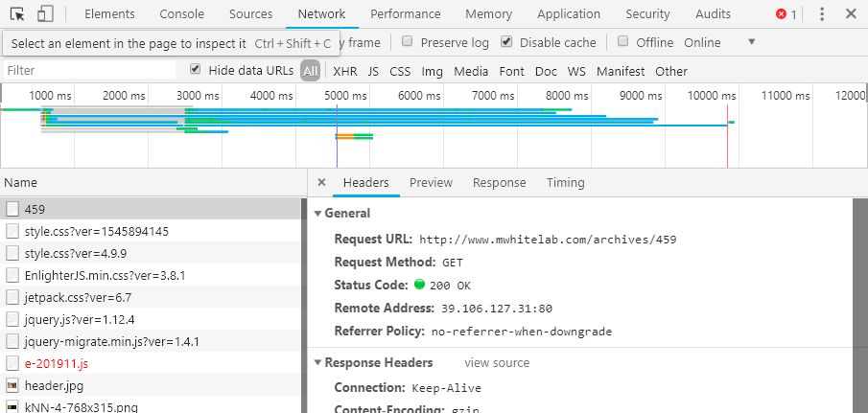Image resolution: width=868 pixels, height=413 pixels.
Task: Click the file icon beside jquery-migrate.min.js
Action: click(x=12, y=342)
